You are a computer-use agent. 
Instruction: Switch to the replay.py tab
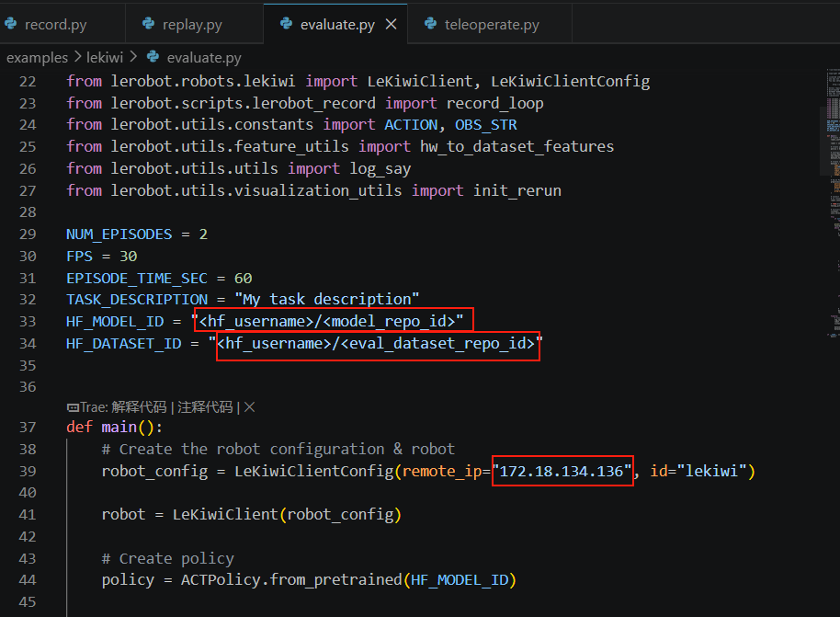192,25
